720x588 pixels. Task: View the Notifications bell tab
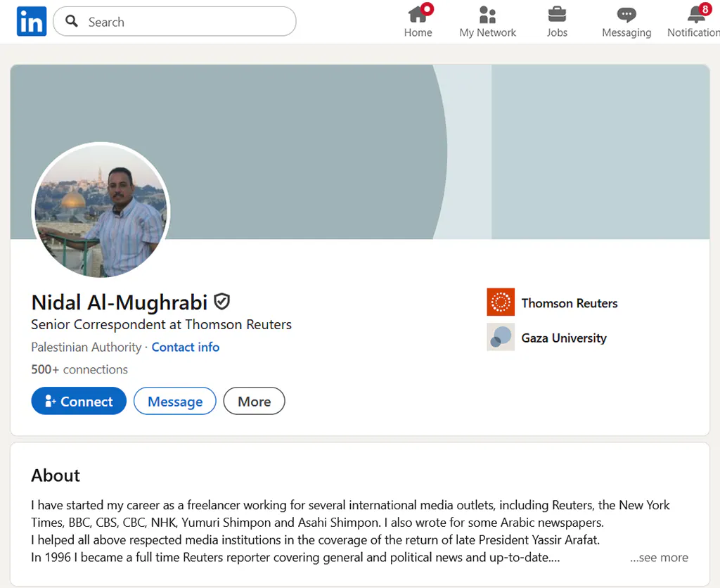pyautogui.click(x=694, y=21)
